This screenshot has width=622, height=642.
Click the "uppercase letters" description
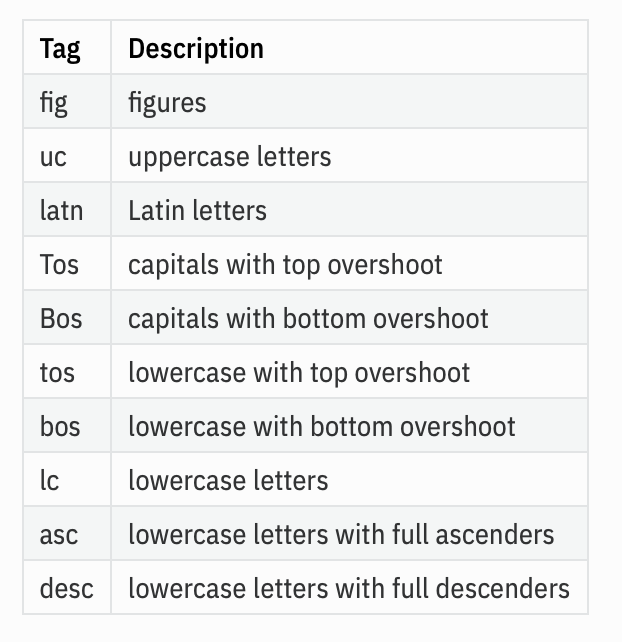229,156
